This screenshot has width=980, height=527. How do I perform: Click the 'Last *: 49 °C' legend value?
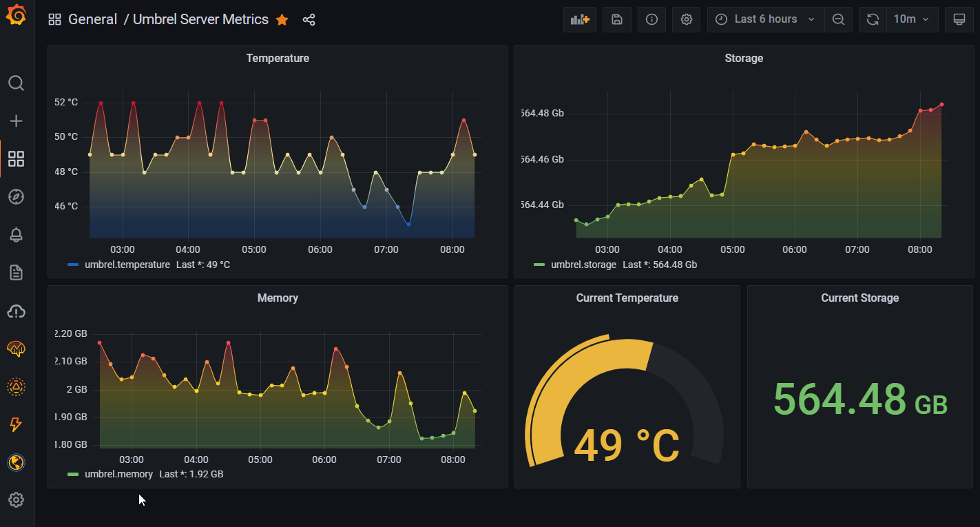(203, 265)
